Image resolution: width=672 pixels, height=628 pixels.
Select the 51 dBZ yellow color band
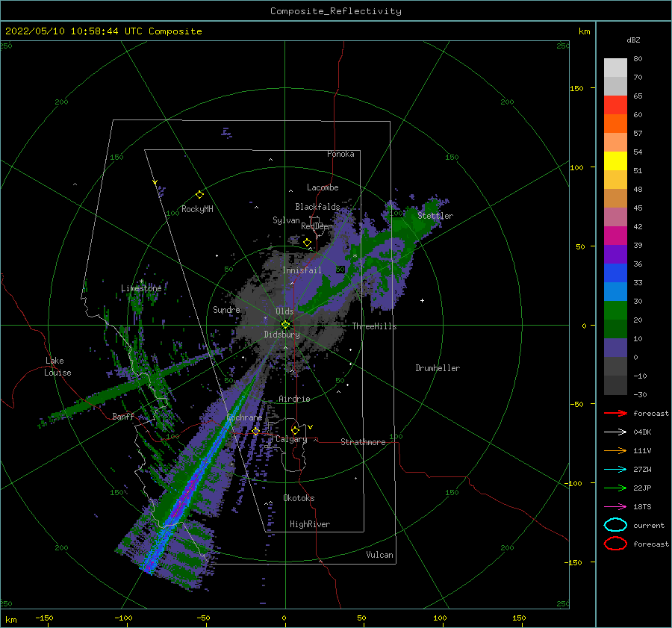[615, 161]
